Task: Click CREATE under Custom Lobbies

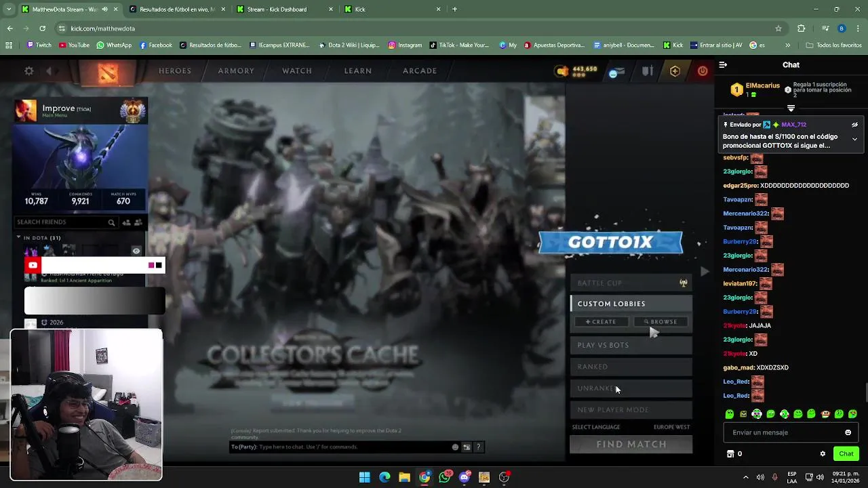Action: [x=601, y=322]
